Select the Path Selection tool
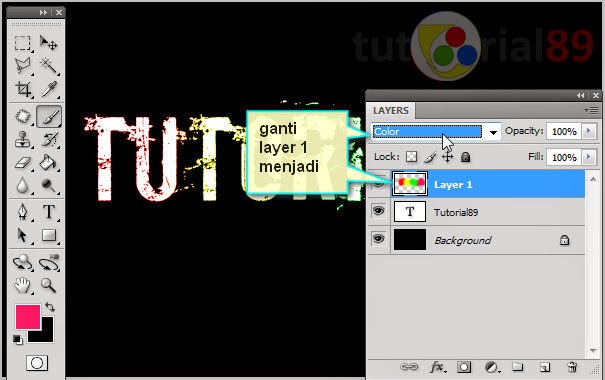Viewport: 605px width, 380px height. [22, 235]
